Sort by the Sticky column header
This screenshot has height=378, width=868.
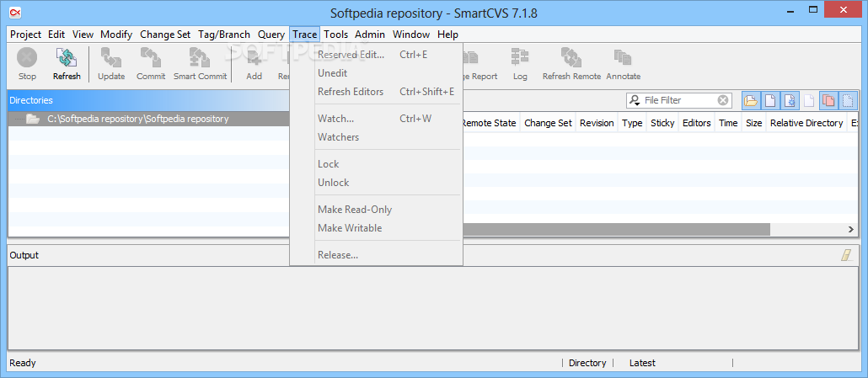pyautogui.click(x=662, y=123)
